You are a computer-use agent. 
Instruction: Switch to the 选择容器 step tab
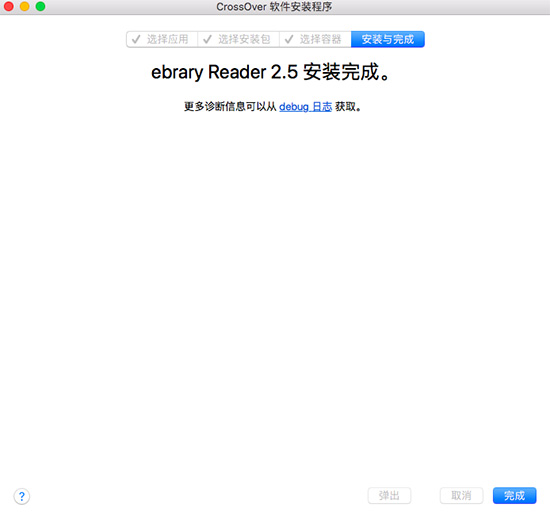pos(315,39)
